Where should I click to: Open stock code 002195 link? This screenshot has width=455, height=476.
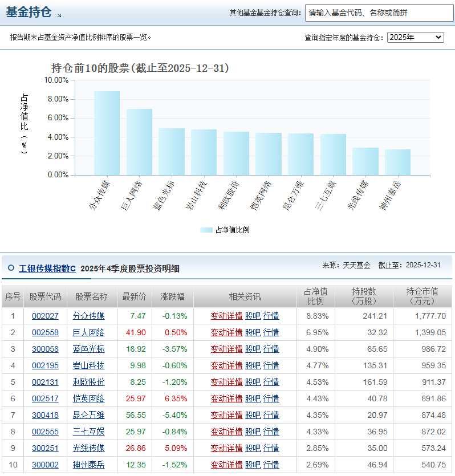pos(45,365)
